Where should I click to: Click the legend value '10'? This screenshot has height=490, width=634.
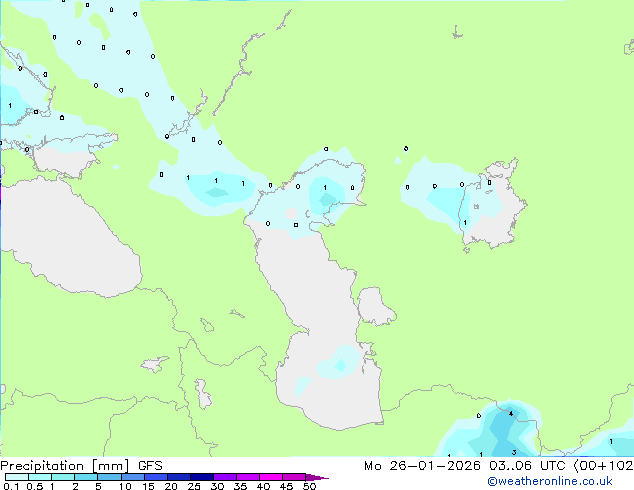(x=125, y=486)
